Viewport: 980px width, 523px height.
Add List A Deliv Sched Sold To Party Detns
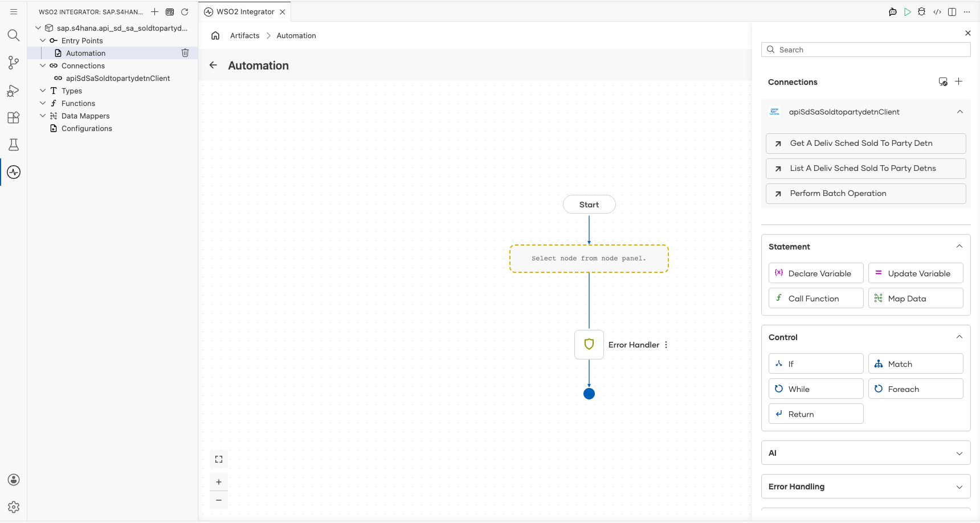(x=866, y=169)
